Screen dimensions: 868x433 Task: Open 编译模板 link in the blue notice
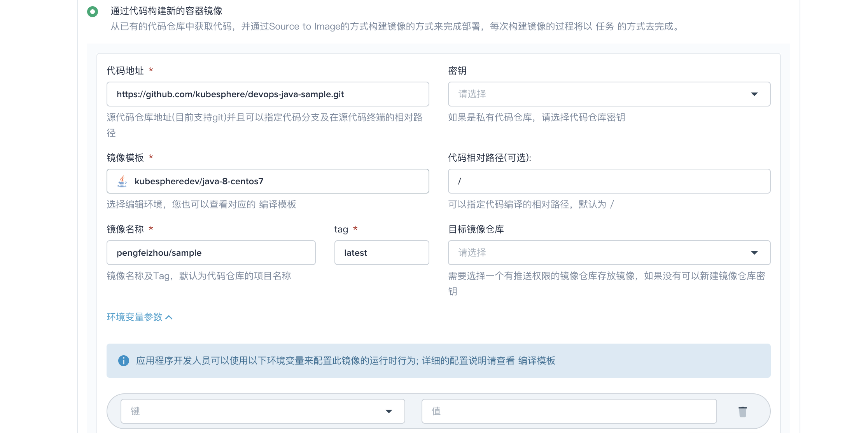click(x=537, y=361)
